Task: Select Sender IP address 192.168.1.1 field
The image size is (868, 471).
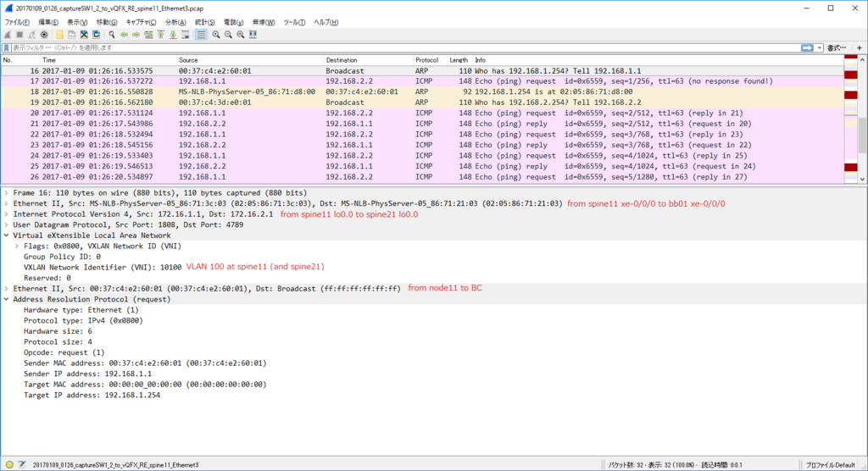Action: point(87,374)
